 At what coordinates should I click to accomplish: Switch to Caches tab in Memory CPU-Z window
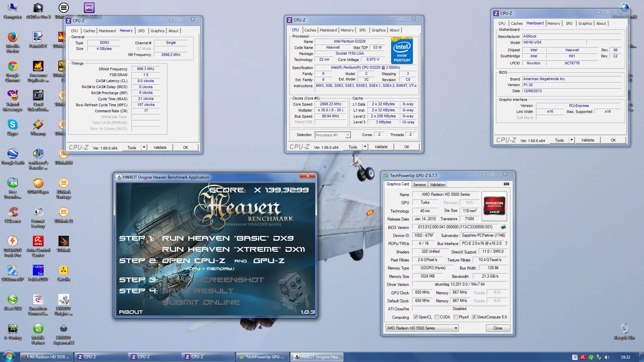[x=89, y=31]
